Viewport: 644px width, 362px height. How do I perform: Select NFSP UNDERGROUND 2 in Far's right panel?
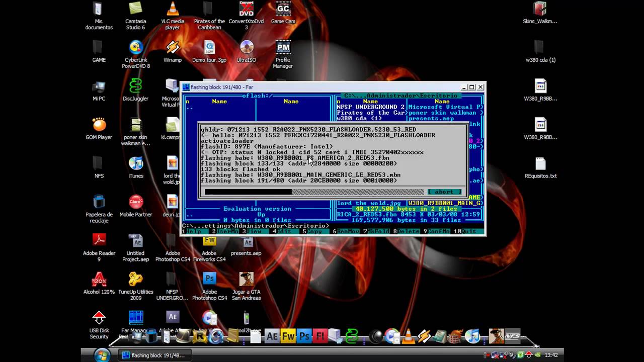[x=371, y=107]
